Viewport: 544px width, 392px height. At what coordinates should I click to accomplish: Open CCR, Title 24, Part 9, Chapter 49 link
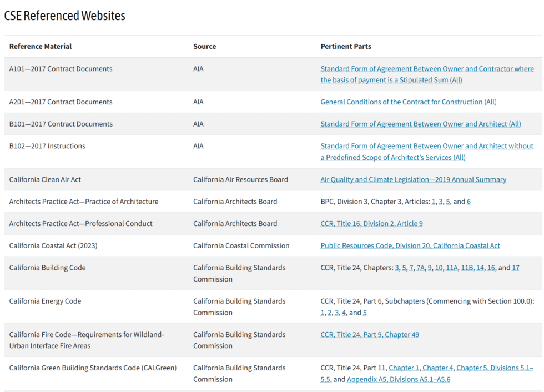click(x=370, y=335)
